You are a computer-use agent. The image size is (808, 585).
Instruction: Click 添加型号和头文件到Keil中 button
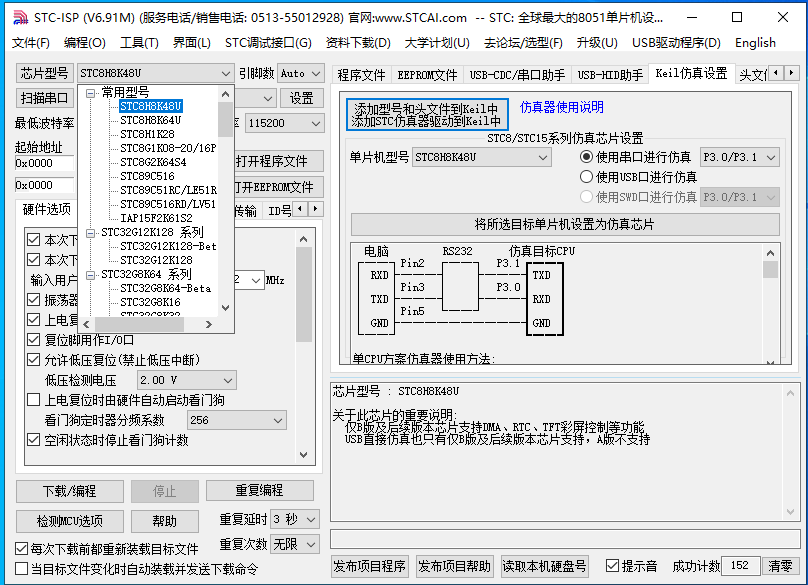click(x=427, y=114)
